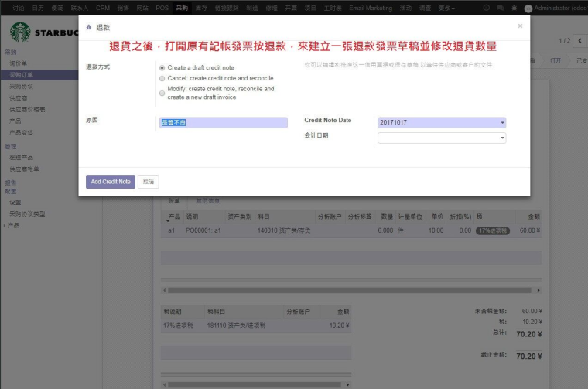Image resolution: width=588 pixels, height=389 pixels.
Task: Open 采购协议 in the sidebar
Action: click(x=22, y=87)
